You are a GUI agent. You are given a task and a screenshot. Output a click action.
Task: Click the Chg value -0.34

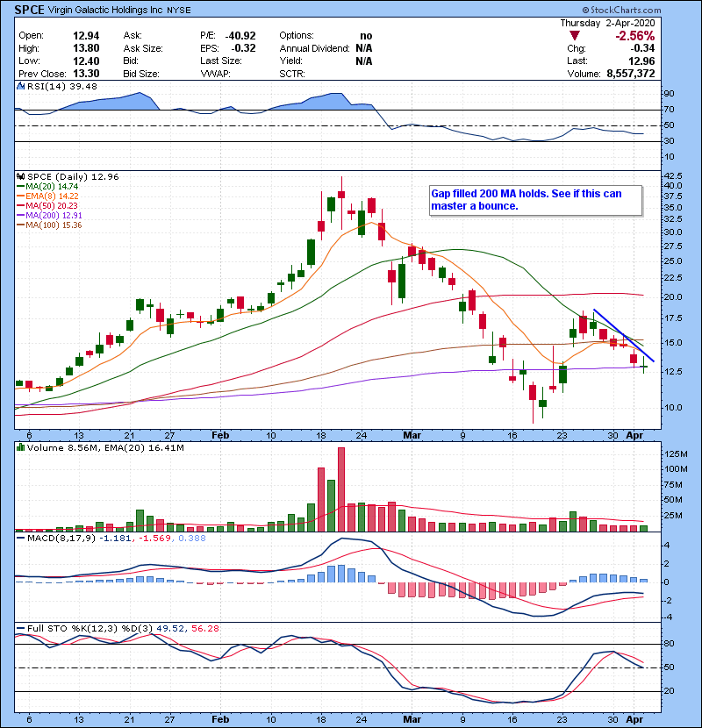click(x=642, y=48)
